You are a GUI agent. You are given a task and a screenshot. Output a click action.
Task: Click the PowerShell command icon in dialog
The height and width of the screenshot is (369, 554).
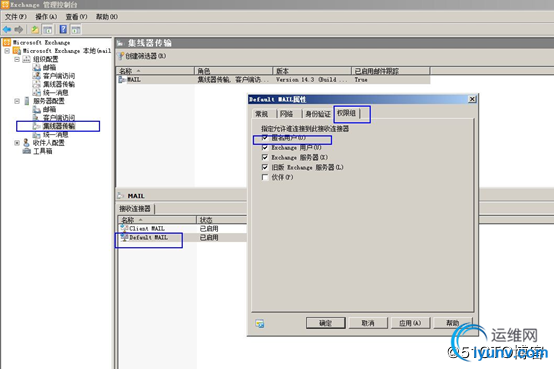260,323
